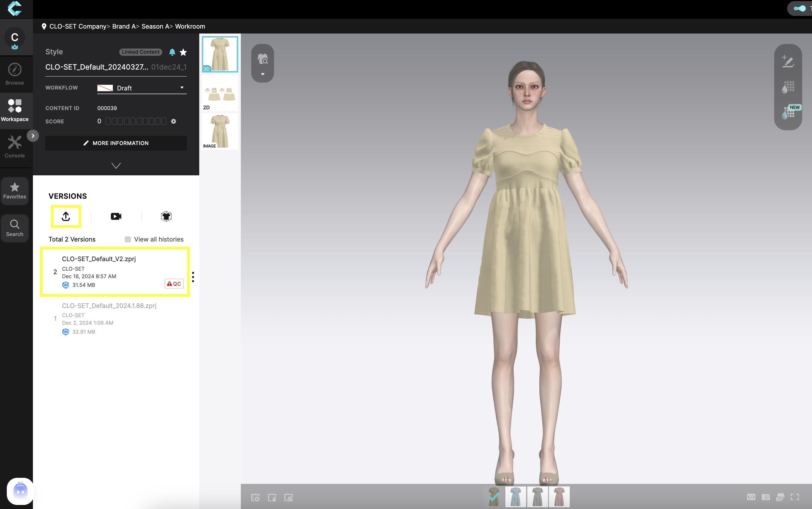The image size is (812, 509).
Task: Enter fullscreen with the corner brackets icon
Action: pyautogui.click(x=796, y=497)
